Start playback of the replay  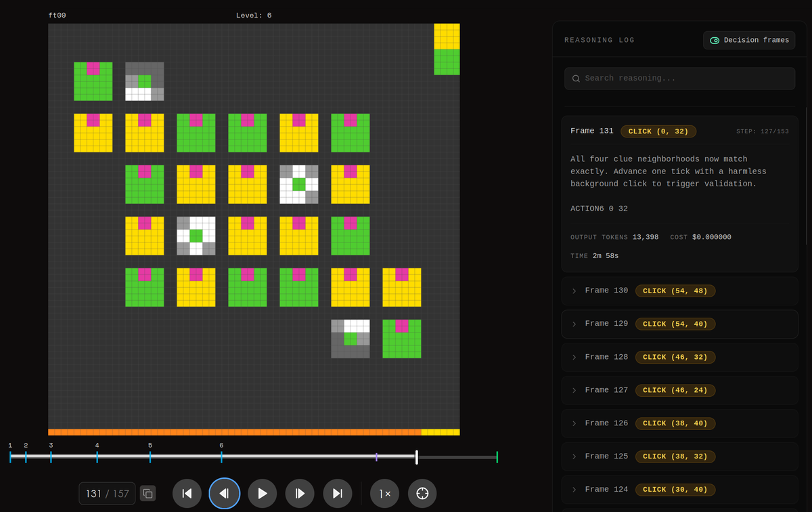(x=263, y=493)
